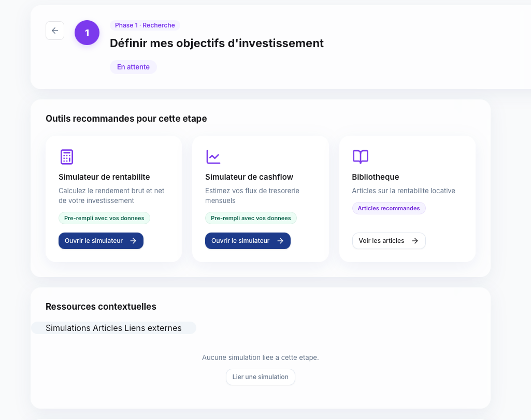Click the chart icon above Simulateur de cashflow

[213, 156]
